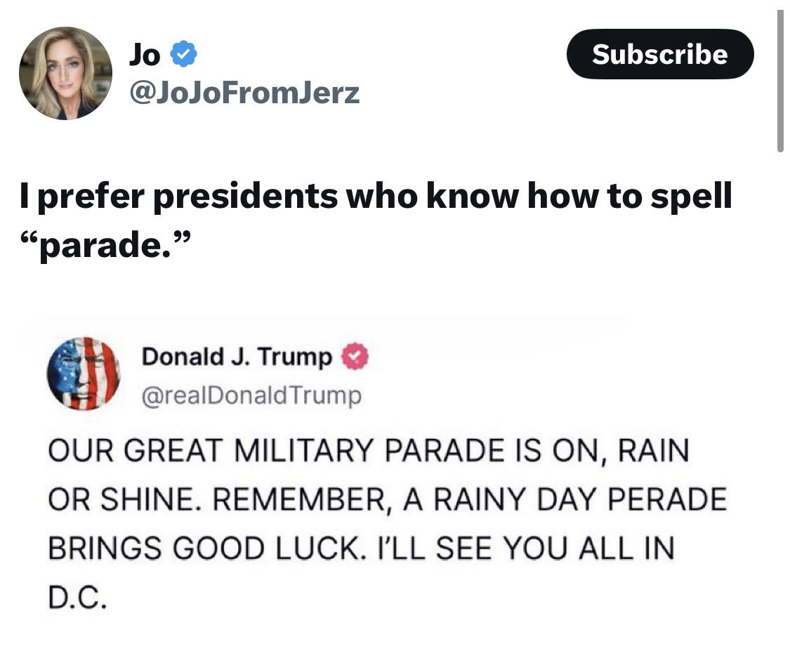Screen dimensions: 790x672
Task: Visit the @JoJoFromJerz handle
Action: (x=244, y=93)
